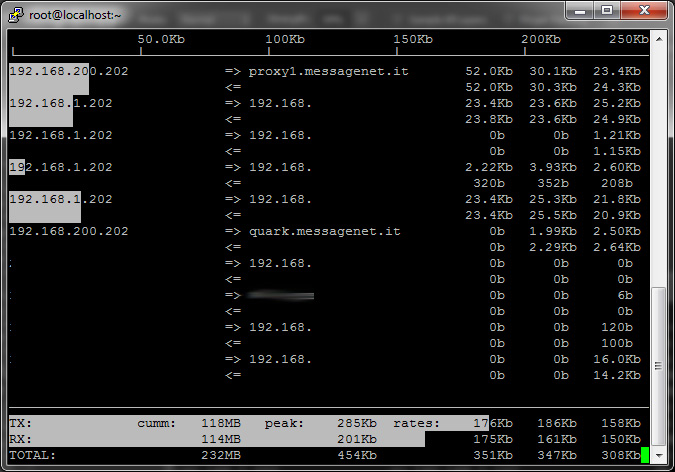The image size is (675, 472).
Task: Click the 192.168.200.202 address in the first row
Action: (x=68, y=72)
